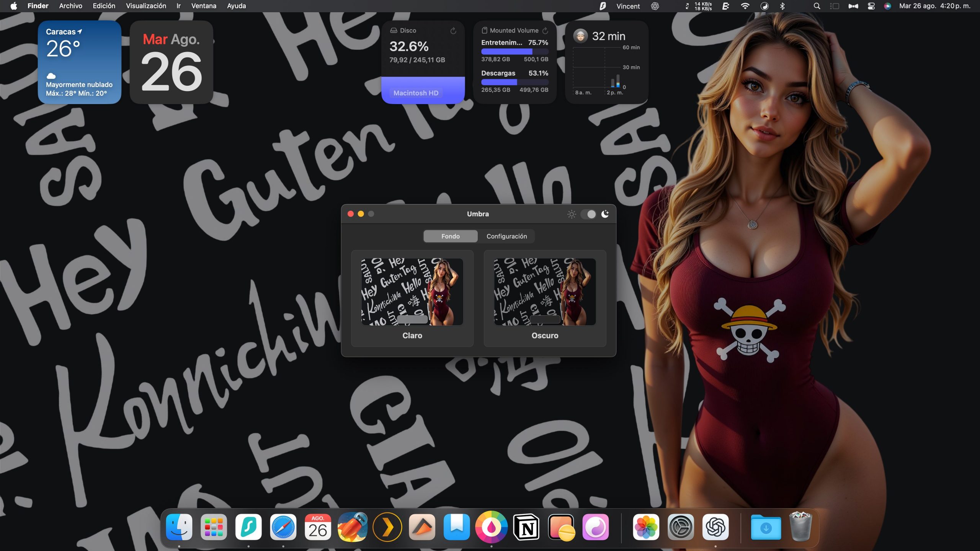The width and height of the screenshot is (980, 551).
Task: Open ChatGPT from the Dock
Action: [715, 527]
